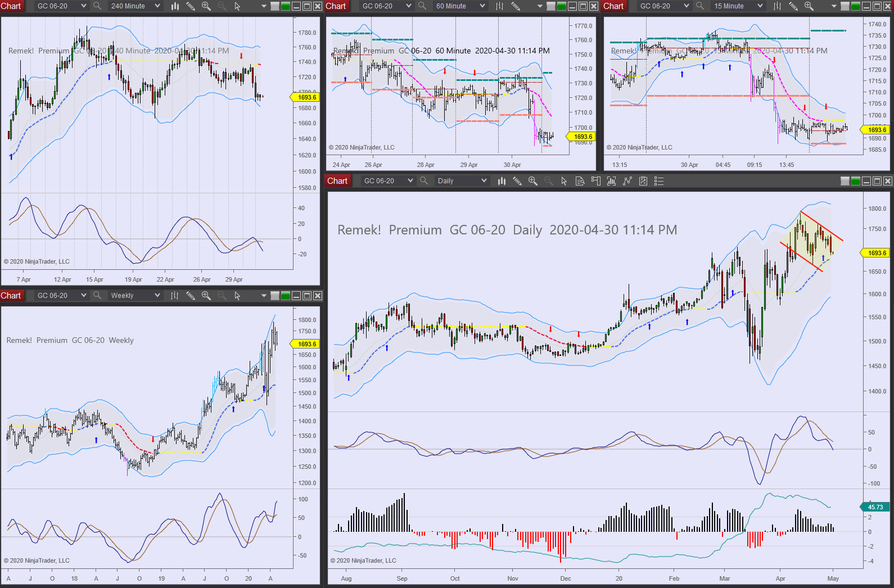Zoom in on the 15 Minute chart
This screenshot has width=894, height=588.
(809, 6)
